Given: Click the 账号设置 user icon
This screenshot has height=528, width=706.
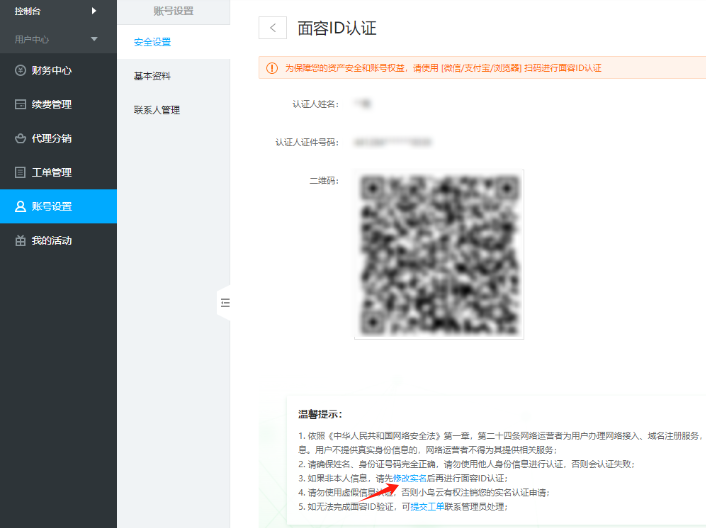Looking at the screenshot, I should 20,207.
